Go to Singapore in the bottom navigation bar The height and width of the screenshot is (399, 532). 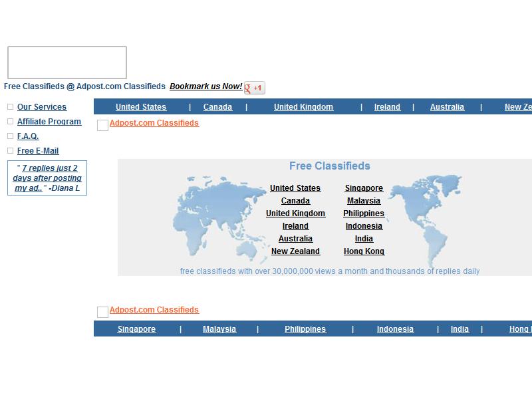pos(137,329)
